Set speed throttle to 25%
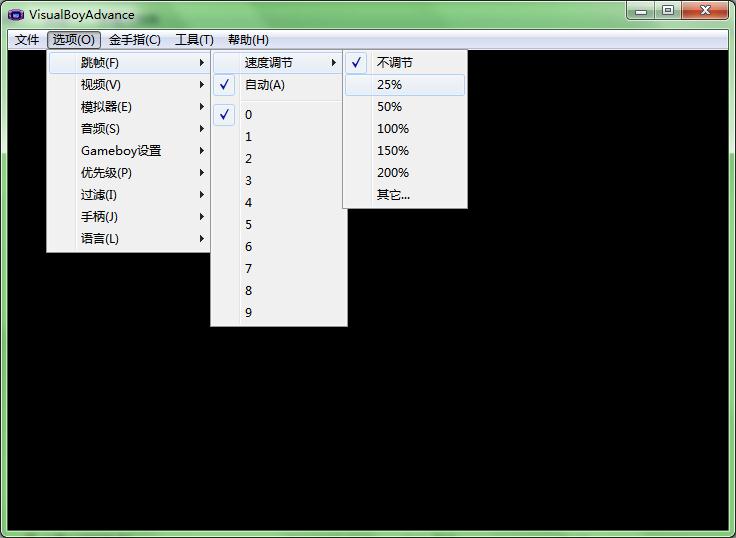 (405, 85)
